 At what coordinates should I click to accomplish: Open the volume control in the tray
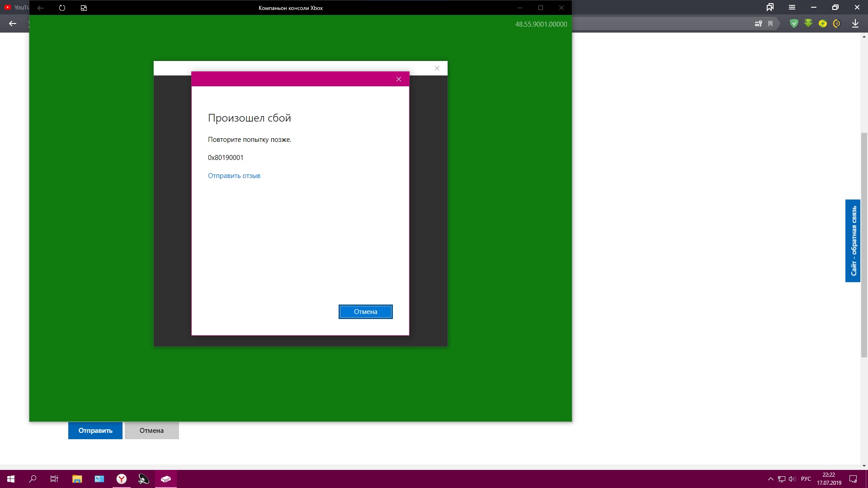click(x=792, y=479)
